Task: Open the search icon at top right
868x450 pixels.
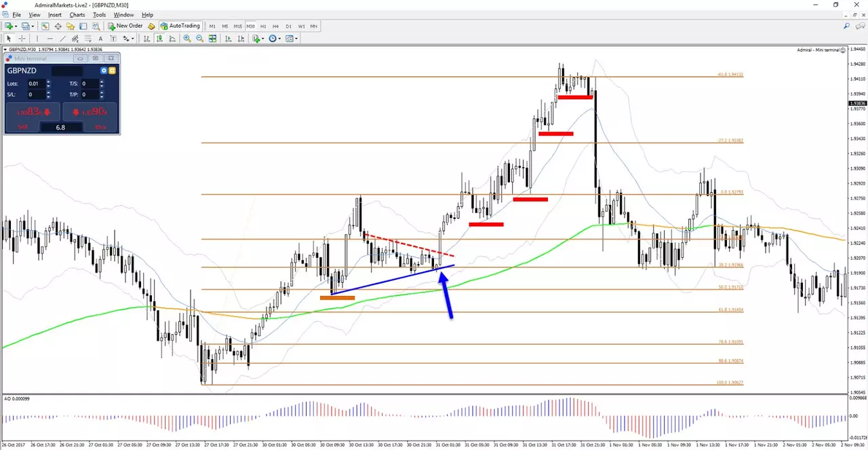Action: (x=847, y=26)
